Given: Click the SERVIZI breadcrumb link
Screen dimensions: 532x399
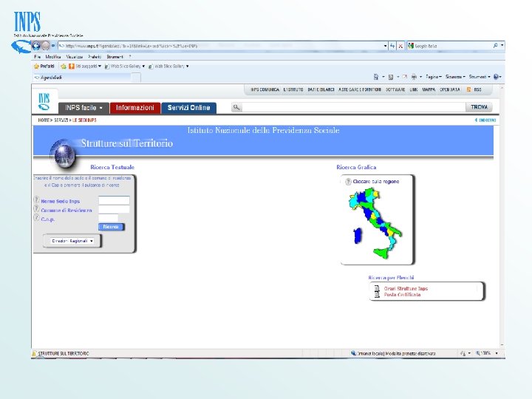Looking at the screenshot, I should 61,120.
